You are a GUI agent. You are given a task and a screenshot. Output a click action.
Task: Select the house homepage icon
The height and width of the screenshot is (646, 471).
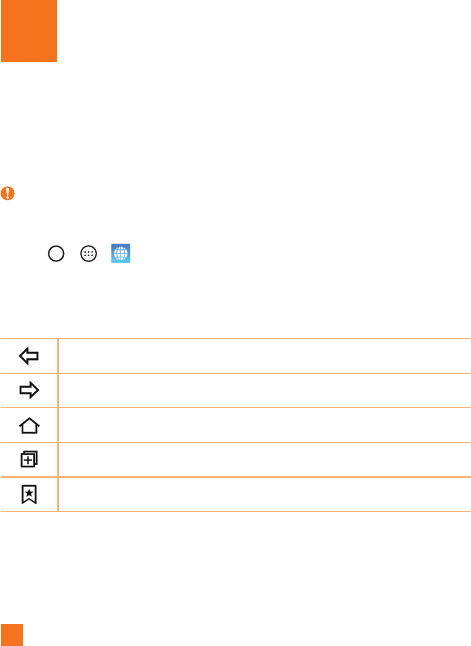(29, 426)
